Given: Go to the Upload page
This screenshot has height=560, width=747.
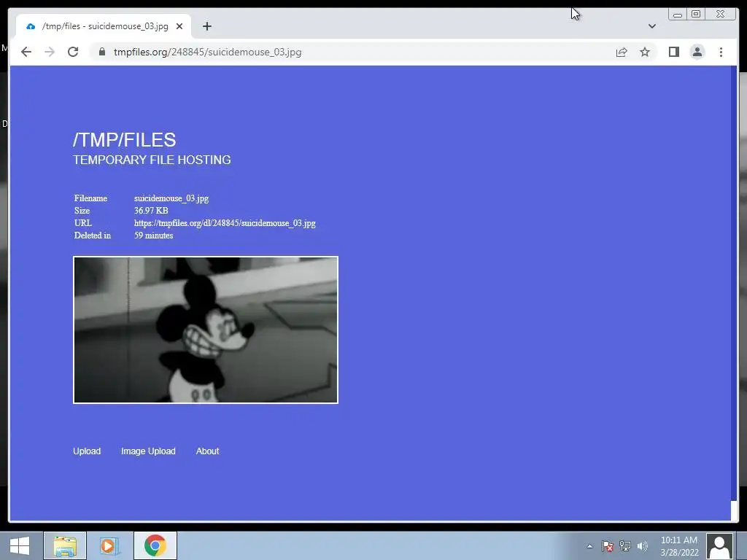Looking at the screenshot, I should coord(87,451).
